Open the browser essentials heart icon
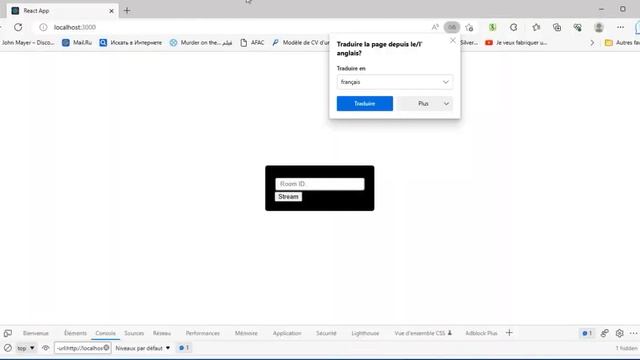This screenshot has width=640, height=360. point(578,27)
